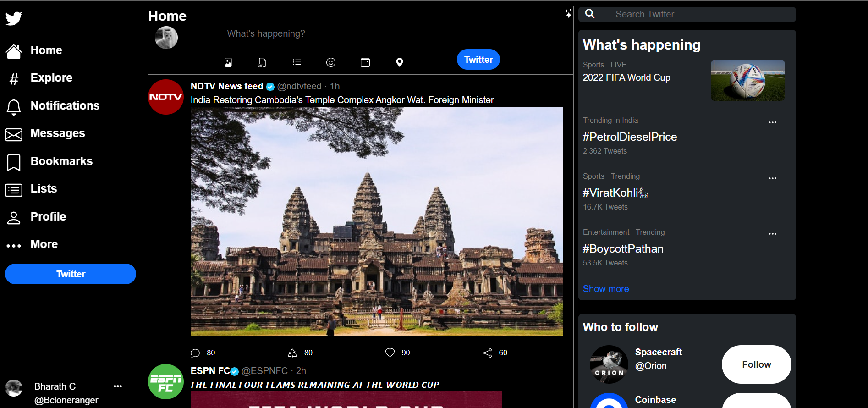Post with the composer Twitter button
The height and width of the screenshot is (408, 868).
pos(478,59)
